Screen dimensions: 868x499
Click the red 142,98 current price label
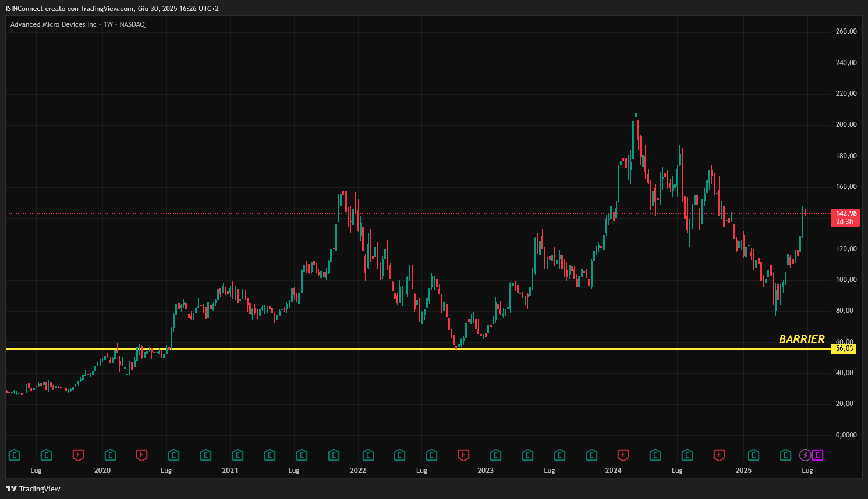point(846,218)
